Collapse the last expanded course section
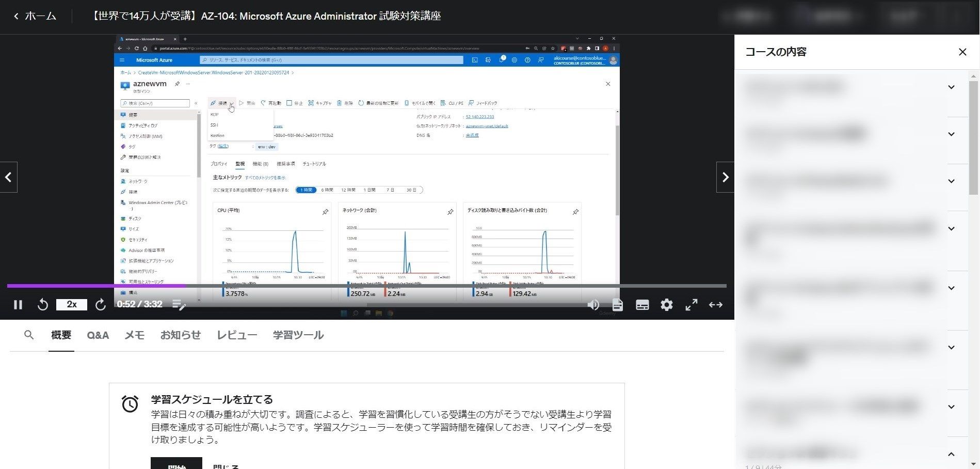This screenshot has width=980, height=469. tap(951, 454)
